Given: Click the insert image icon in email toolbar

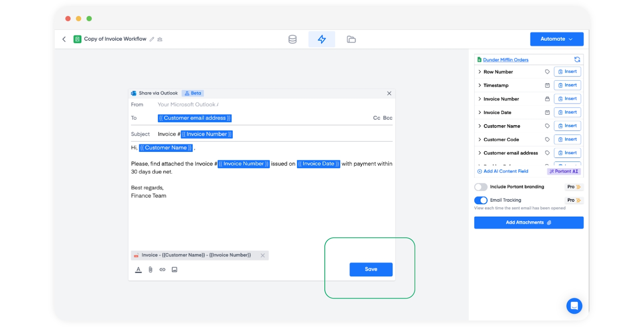Looking at the screenshot, I should (174, 270).
